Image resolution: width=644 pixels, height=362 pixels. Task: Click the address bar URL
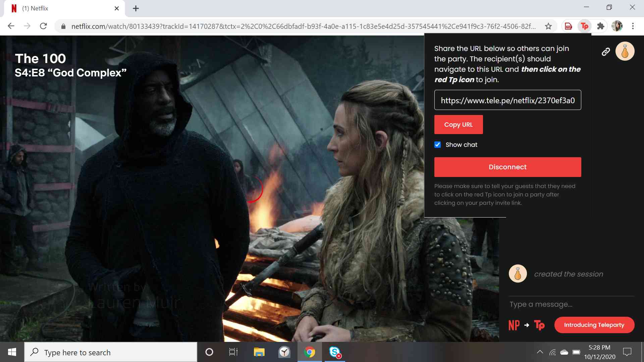[304, 26]
